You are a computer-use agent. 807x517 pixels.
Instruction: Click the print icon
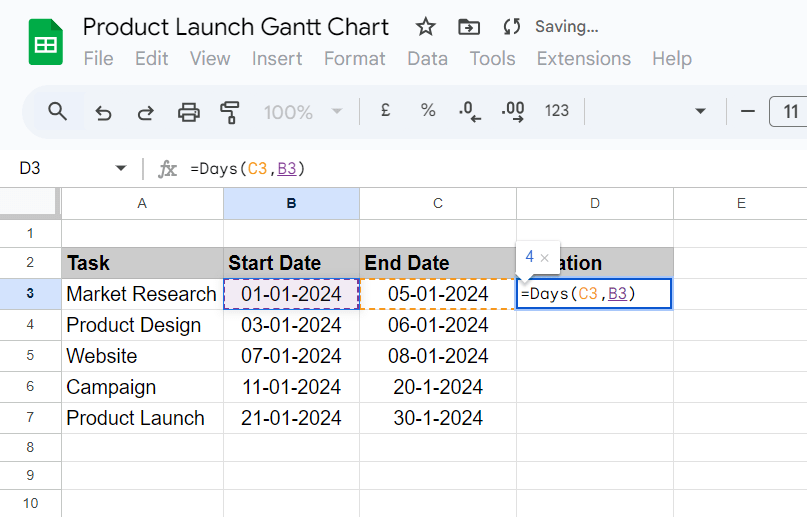188,112
